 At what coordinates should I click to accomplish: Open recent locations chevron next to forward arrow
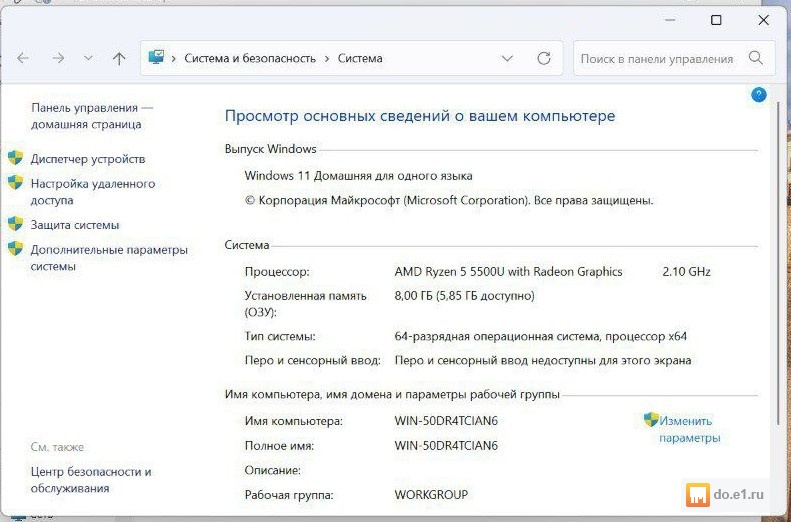[x=88, y=59]
